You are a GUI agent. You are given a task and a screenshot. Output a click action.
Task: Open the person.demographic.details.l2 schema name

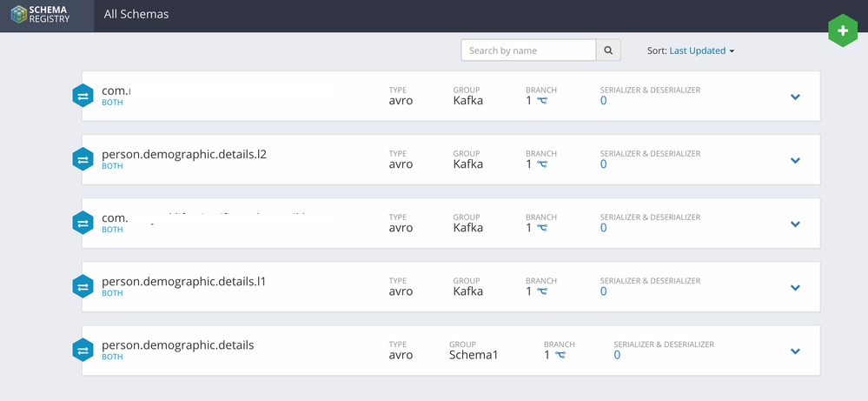pos(183,154)
